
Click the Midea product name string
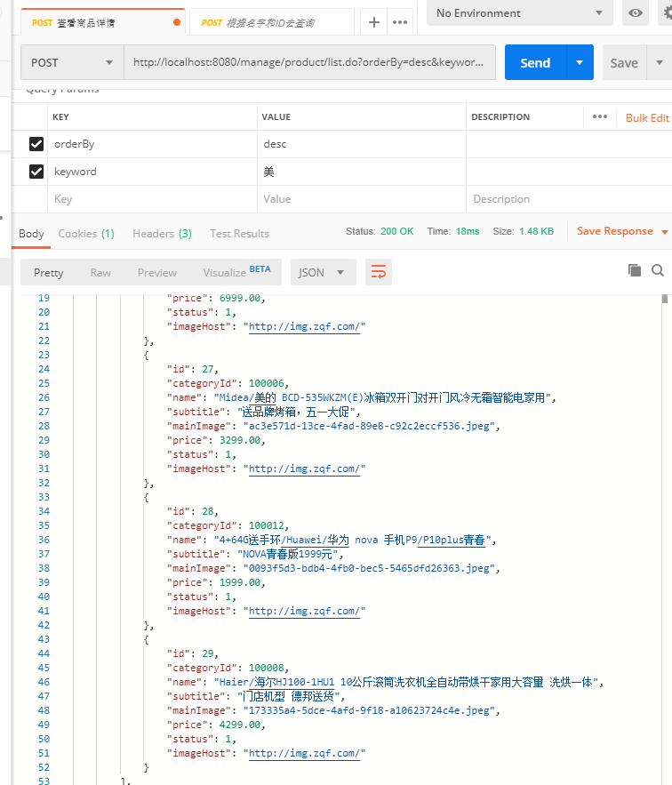(x=382, y=398)
